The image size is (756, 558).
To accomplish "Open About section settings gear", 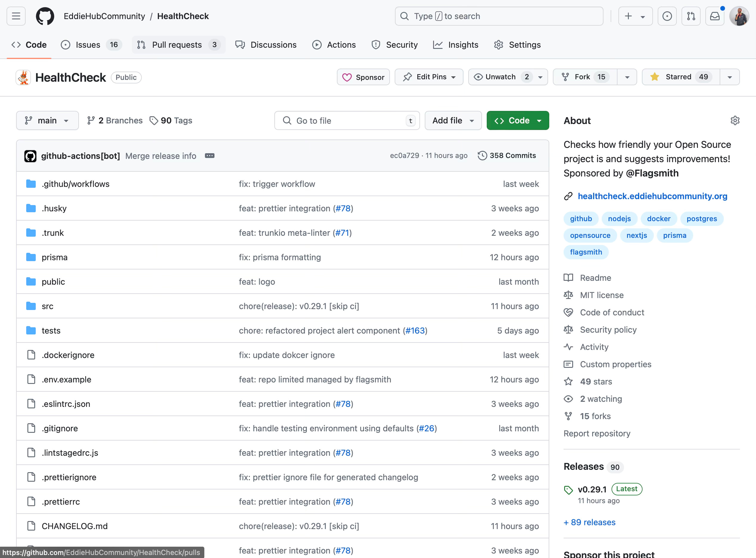I will pos(735,121).
